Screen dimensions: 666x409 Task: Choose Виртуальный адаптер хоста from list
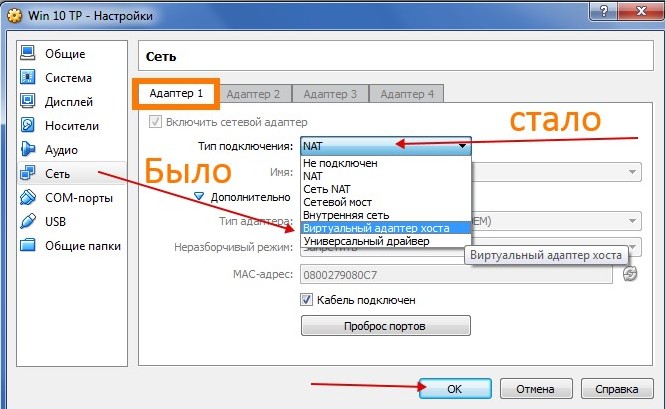pos(385,228)
